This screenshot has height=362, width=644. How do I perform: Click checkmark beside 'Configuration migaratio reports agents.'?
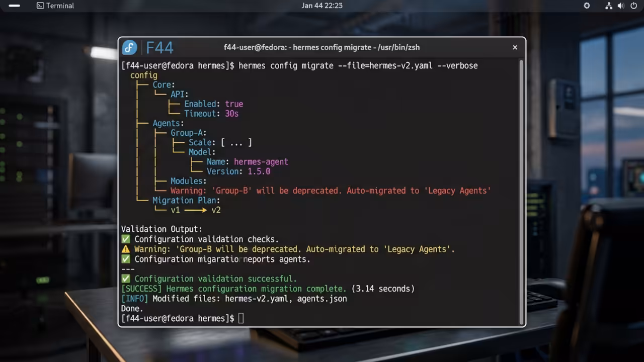tap(125, 259)
